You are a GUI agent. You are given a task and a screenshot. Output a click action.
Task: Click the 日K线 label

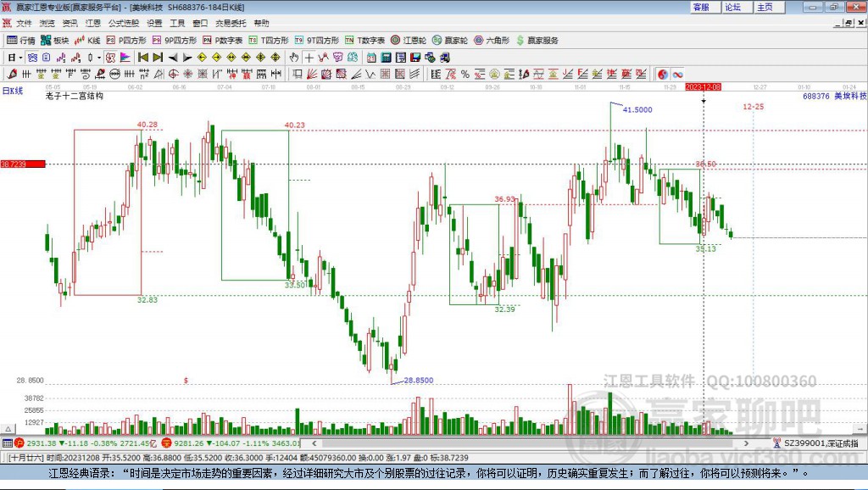[x=13, y=91]
